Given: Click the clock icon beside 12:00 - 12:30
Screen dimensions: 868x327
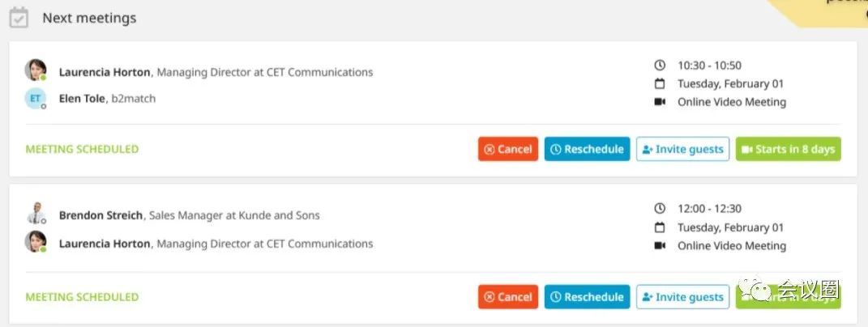Looking at the screenshot, I should (659, 209).
